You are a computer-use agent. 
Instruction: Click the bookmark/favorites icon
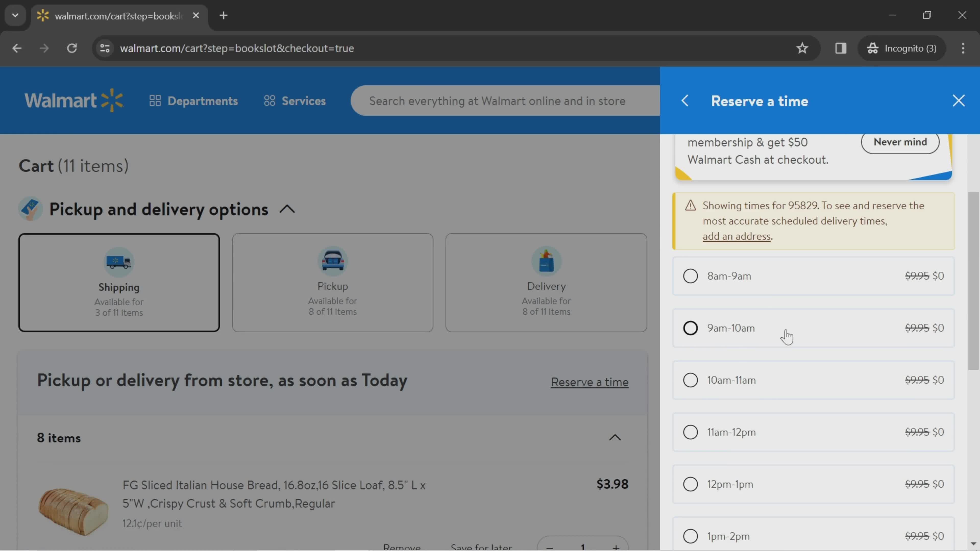point(802,48)
